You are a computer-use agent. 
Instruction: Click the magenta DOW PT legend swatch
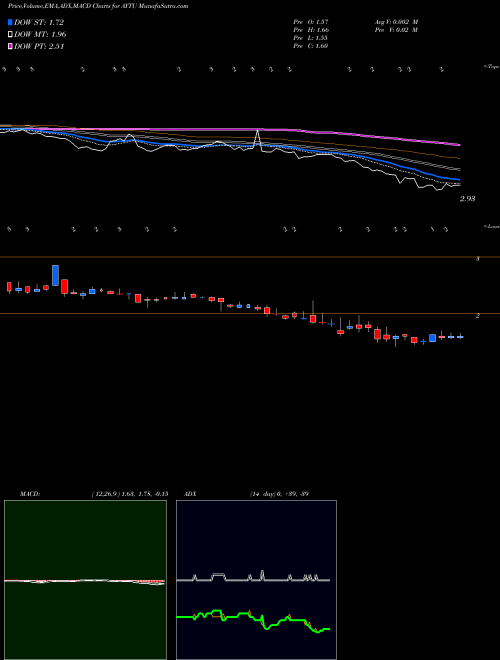coord(10,46)
